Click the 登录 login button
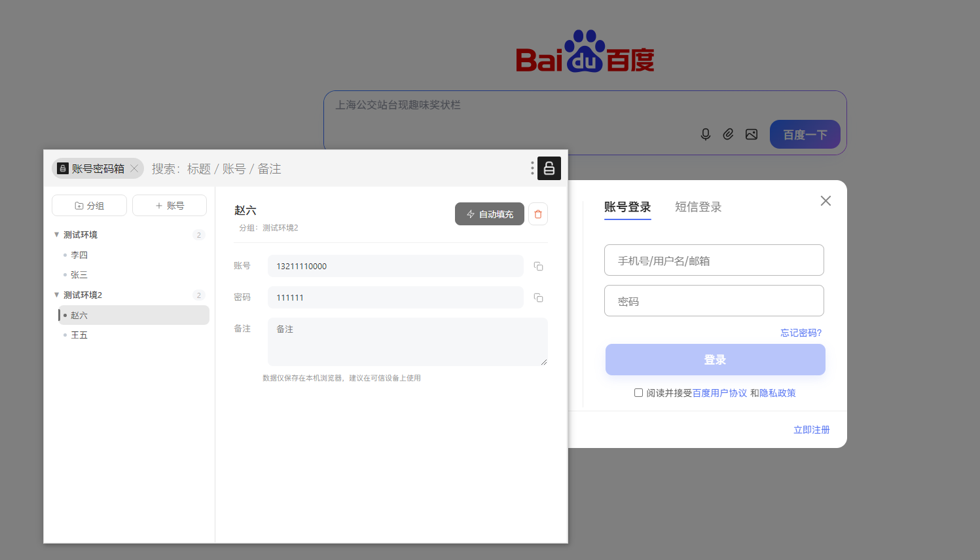980x560 pixels. click(715, 360)
